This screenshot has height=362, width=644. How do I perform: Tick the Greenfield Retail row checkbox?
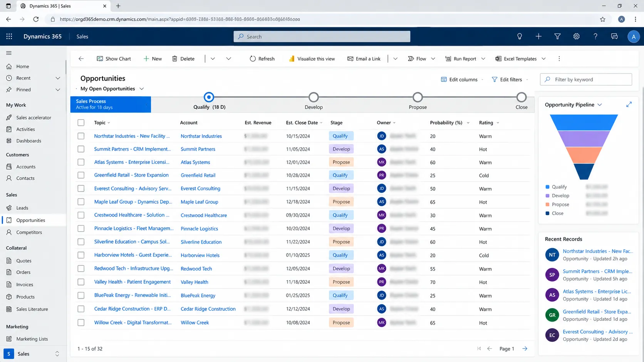(81, 175)
